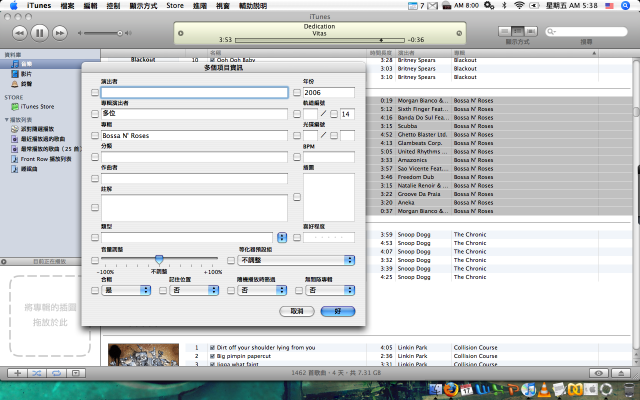Open the equalizer preset dropdown
This screenshot has width=640, height=400.
click(x=296, y=260)
